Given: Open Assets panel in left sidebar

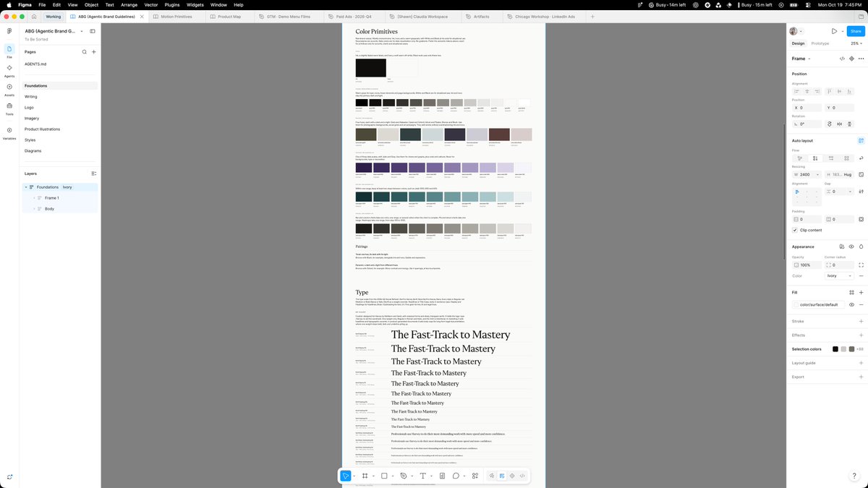Looking at the screenshot, I should (x=9, y=89).
